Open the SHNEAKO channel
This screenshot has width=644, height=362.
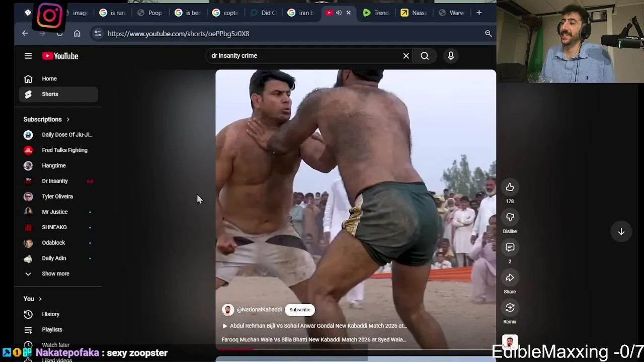pyautogui.click(x=58, y=227)
